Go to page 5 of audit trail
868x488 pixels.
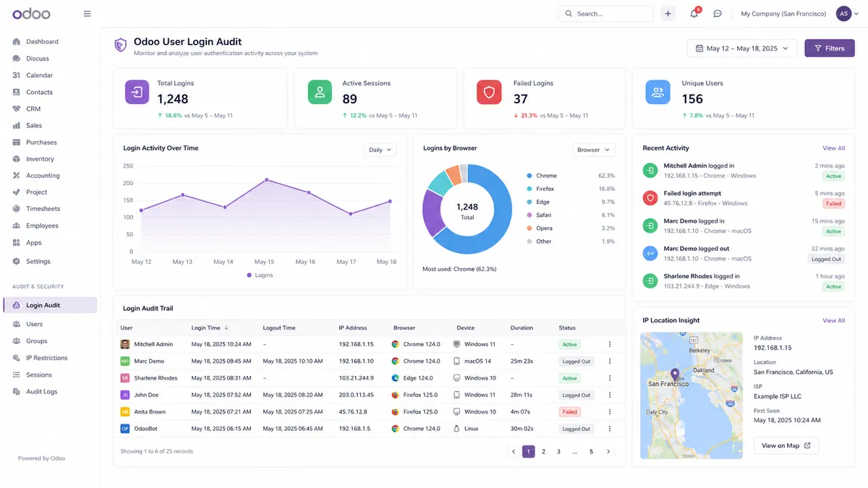coord(591,451)
